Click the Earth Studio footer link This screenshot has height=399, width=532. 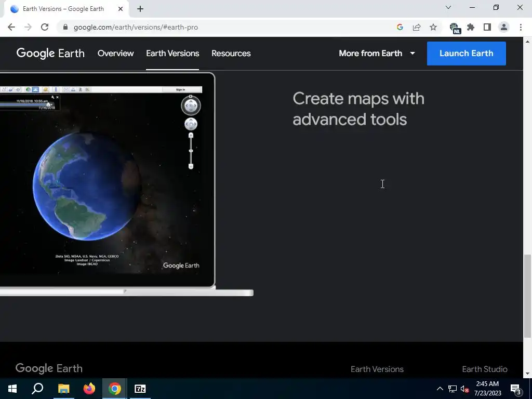485,369
